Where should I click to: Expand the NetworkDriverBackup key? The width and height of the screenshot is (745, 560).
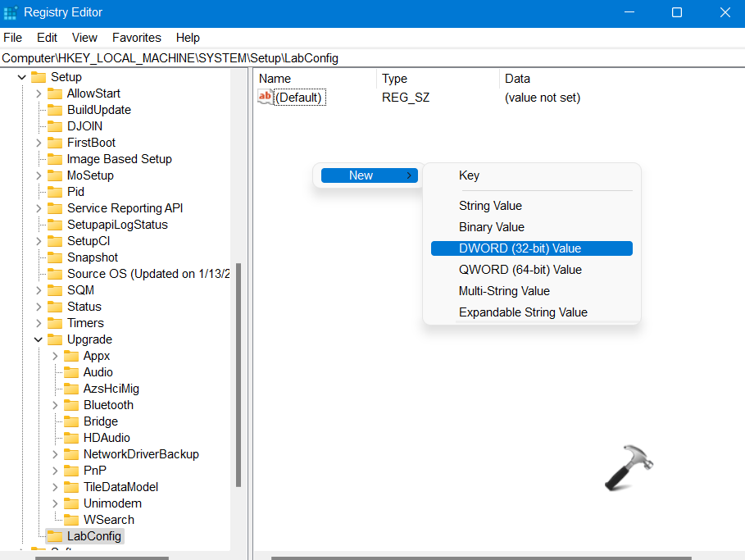pyautogui.click(x=55, y=454)
